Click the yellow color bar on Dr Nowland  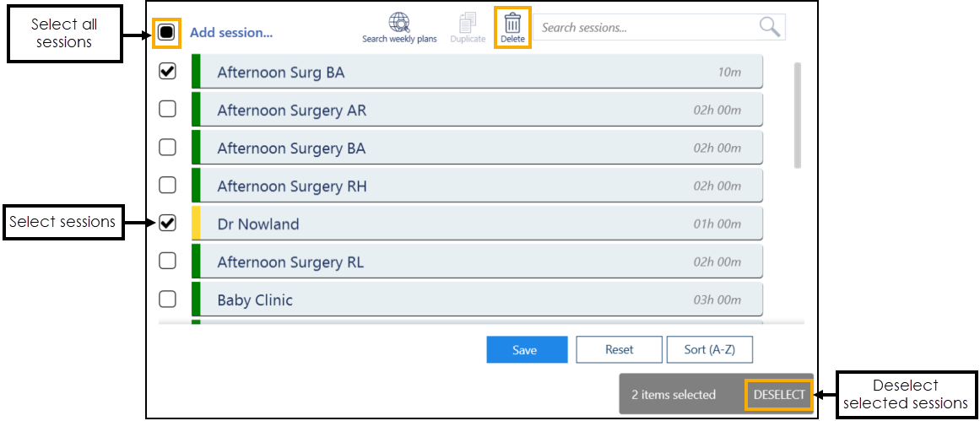click(x=196, y=224)
